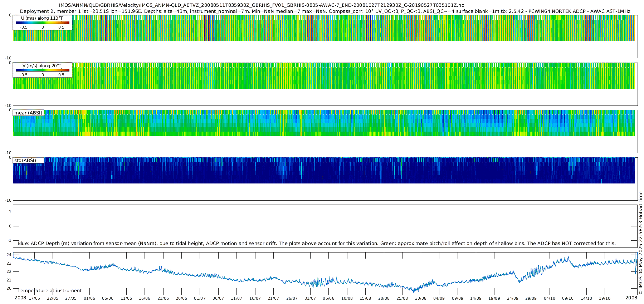This screenshot has height=304, width=644.
Task: Select the mean(ABSI) panel label
Action: pyautogui.click(x=28, y=113)
